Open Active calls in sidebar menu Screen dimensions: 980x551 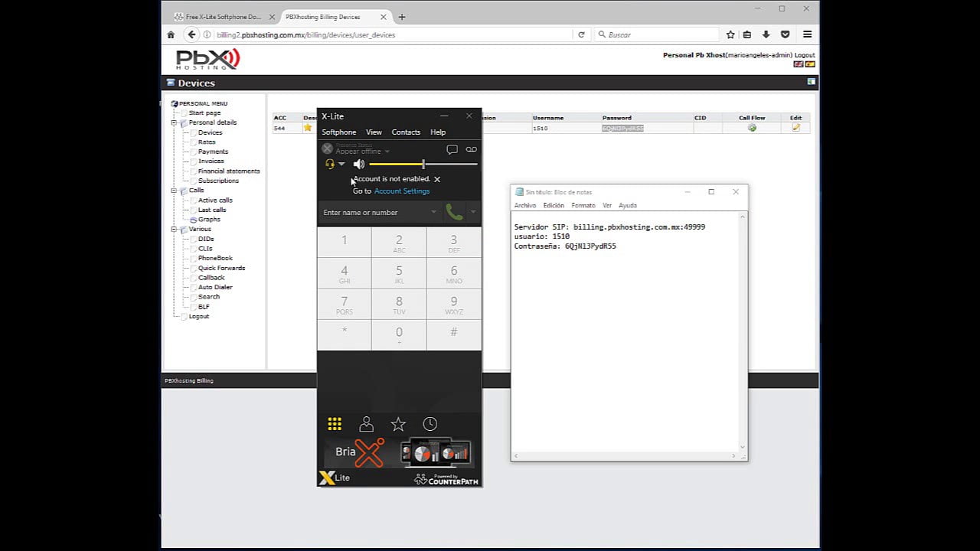(x=215, y=200)
